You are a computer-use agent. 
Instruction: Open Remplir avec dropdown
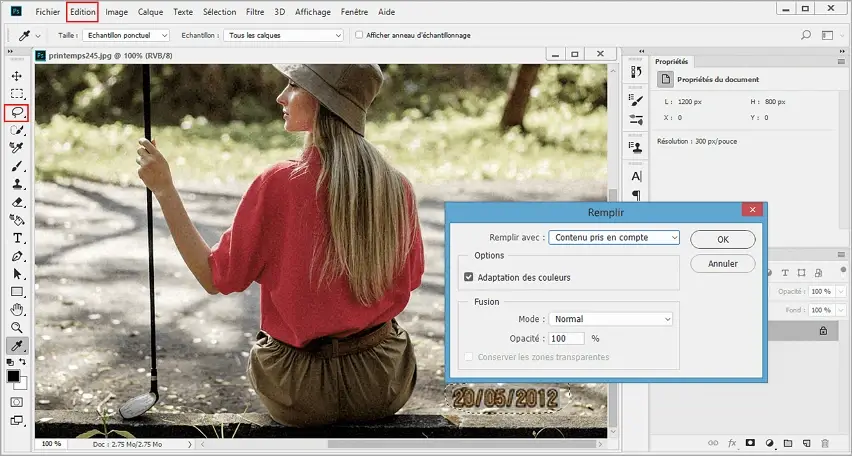point(614,238)
